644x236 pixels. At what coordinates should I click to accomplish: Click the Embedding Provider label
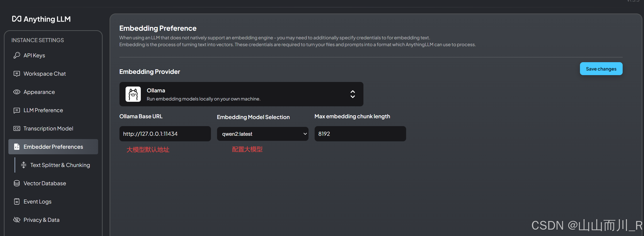pos(150,72)
